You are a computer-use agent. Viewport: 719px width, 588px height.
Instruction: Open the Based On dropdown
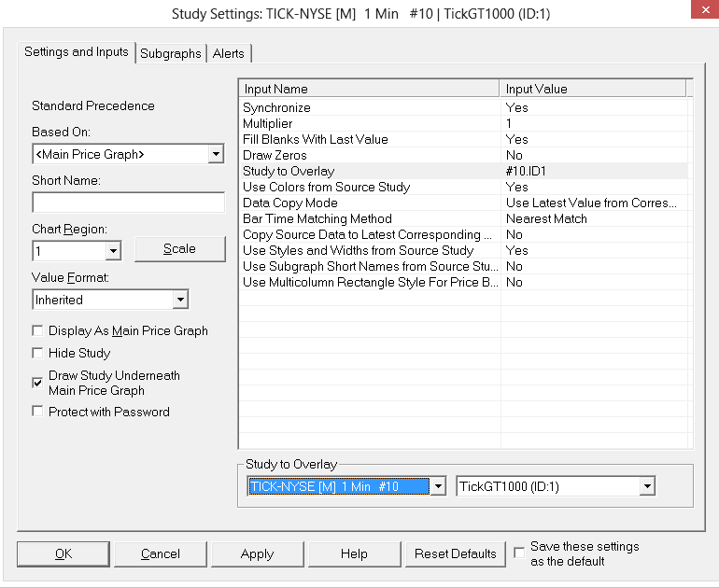[216, 154]
